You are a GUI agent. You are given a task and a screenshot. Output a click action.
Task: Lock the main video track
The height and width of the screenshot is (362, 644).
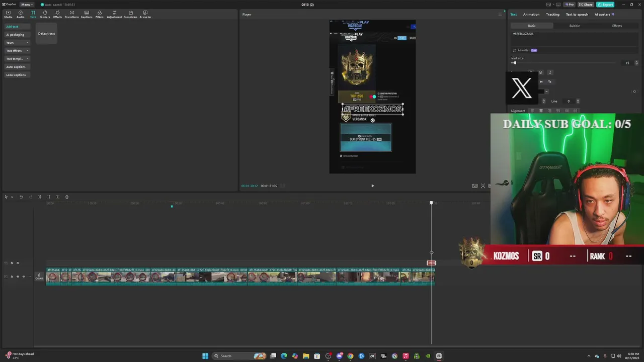[x=12, y=277]
